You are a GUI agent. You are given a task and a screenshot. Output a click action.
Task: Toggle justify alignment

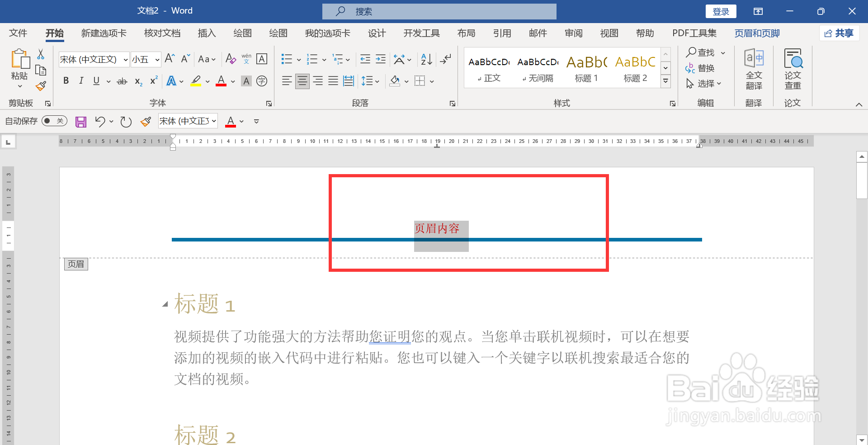coord(333,81)
